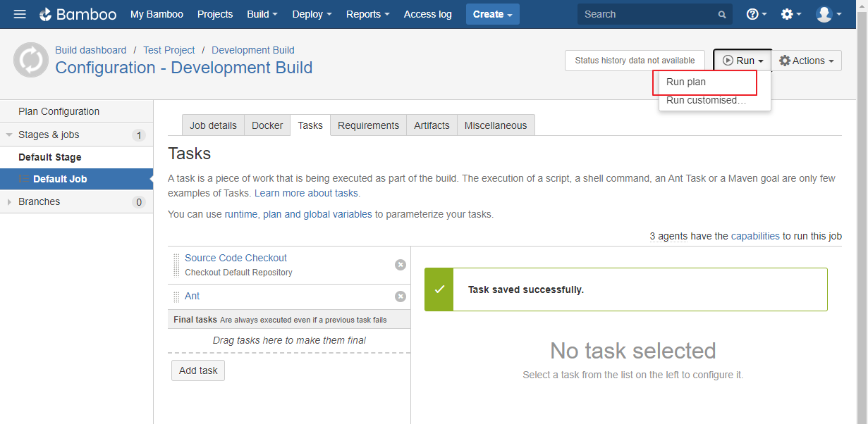
Task: Open the Miscellaneous tab
Action: [496, 125]
